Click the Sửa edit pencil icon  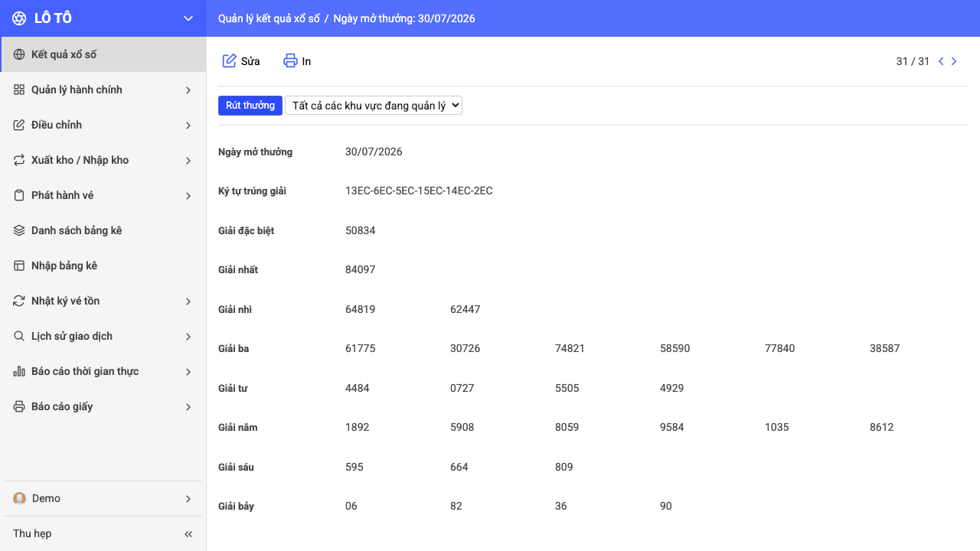pyautogui.click(x=229, y=61)
